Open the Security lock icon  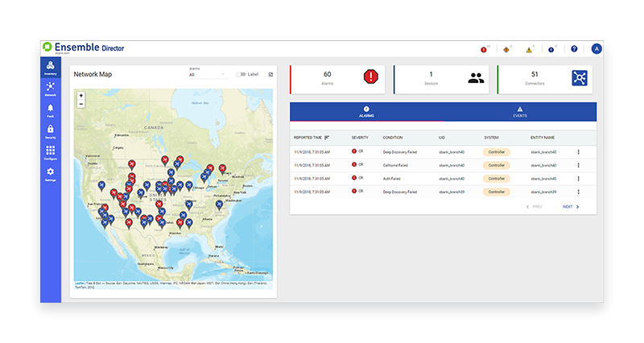click(x=50, y=131)
